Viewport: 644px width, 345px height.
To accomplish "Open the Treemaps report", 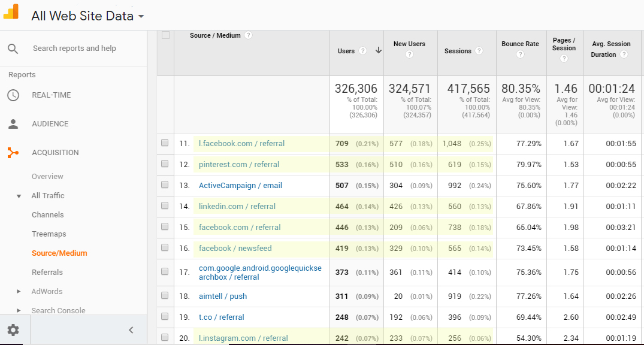I will (x=49, y=234).
